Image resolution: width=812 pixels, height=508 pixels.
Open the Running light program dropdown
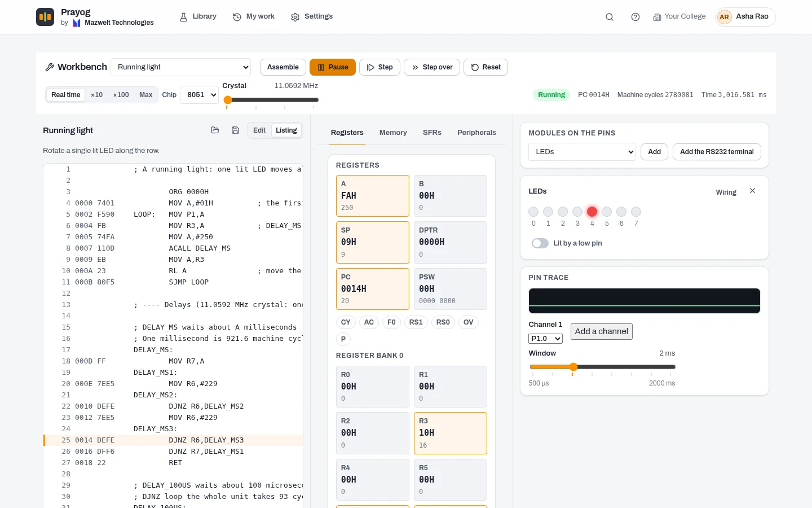tap(180, 67)
